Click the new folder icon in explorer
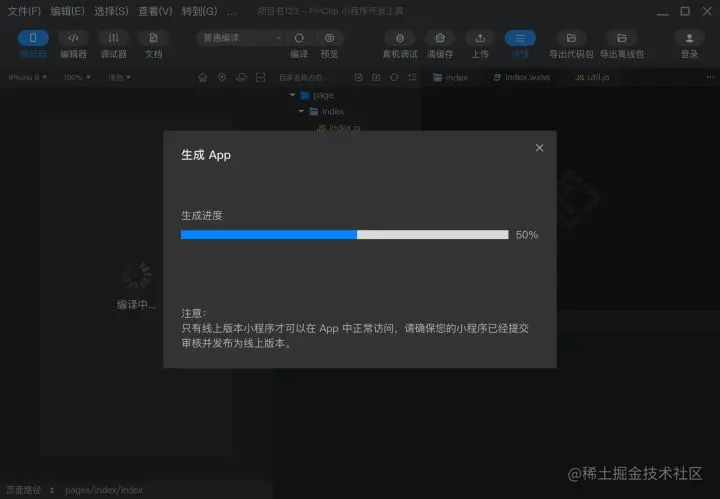The image size is (720, 499). pos(376,77)
